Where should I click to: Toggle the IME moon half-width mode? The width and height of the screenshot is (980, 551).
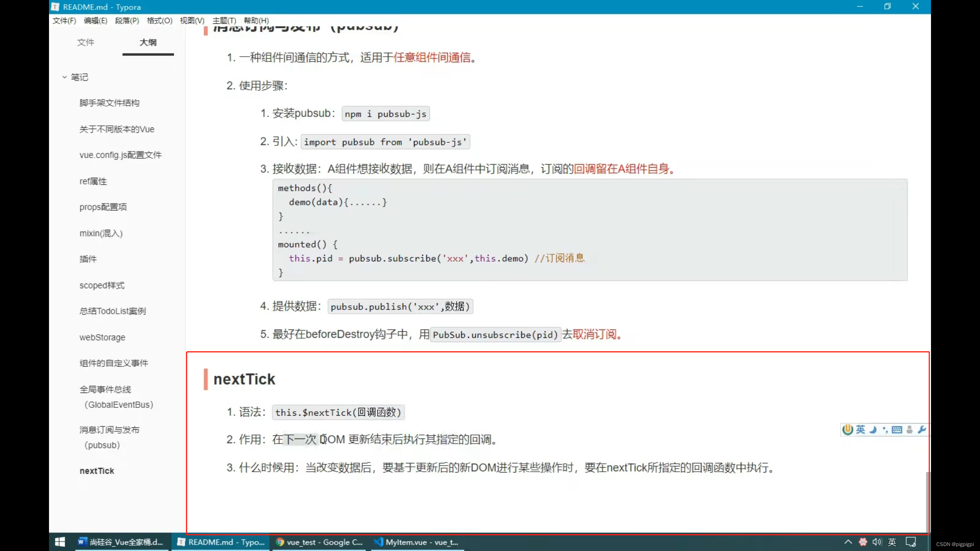(873, 430)
